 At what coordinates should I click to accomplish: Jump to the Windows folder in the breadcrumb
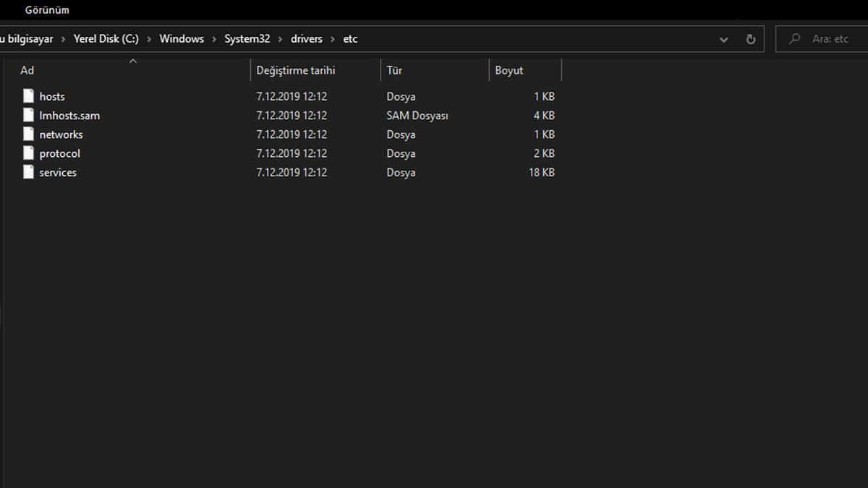pos(182,39)
